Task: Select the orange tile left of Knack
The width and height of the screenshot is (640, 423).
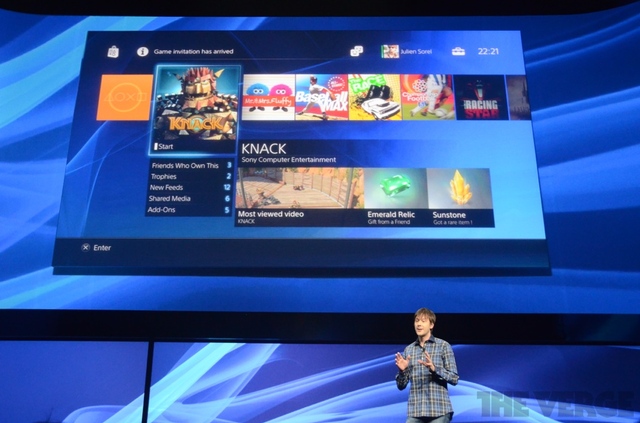Action: 124,97
